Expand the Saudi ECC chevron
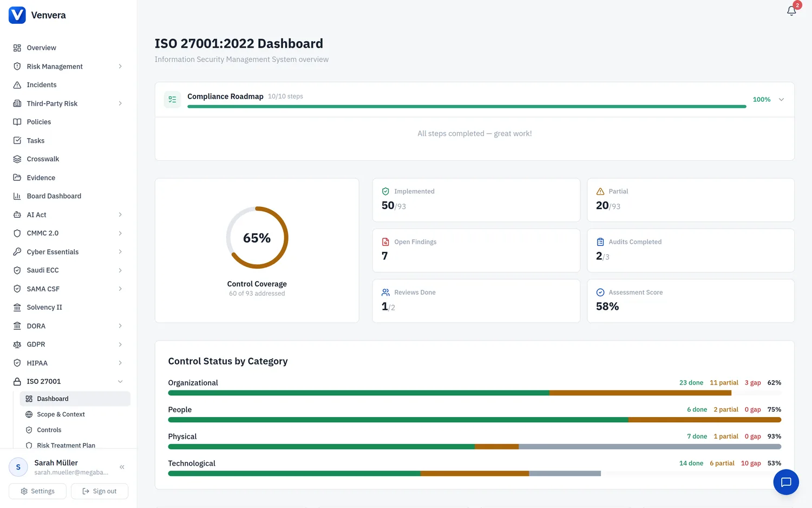This screenshot has width=812, height=508. pyautogui.click(x=120, y=270)
